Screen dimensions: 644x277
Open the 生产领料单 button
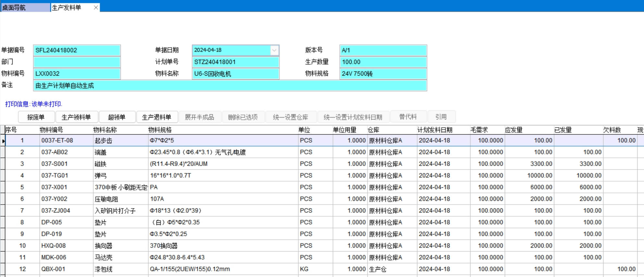pos(76,117)
